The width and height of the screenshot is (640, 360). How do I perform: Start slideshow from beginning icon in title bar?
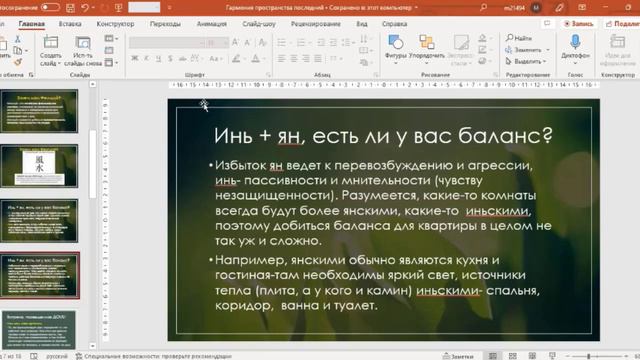[119, 7]
